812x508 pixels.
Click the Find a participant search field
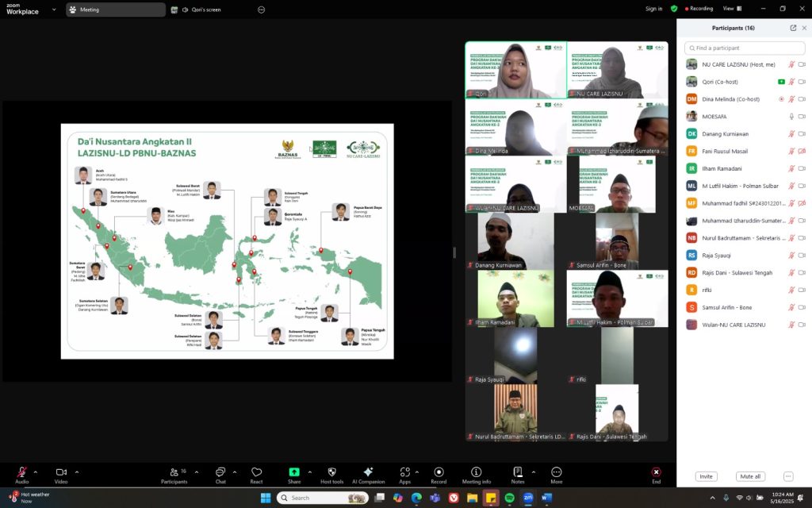[x=744, y=48]
